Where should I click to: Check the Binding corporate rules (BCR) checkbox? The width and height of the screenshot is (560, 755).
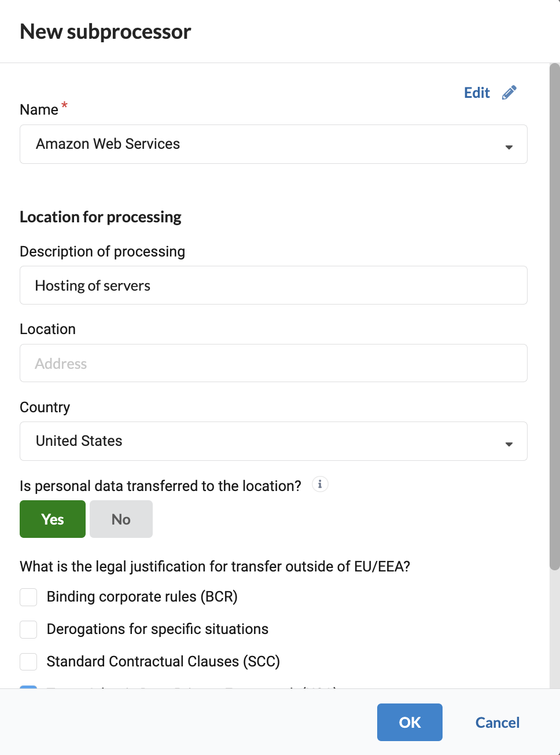coord(28,597)
